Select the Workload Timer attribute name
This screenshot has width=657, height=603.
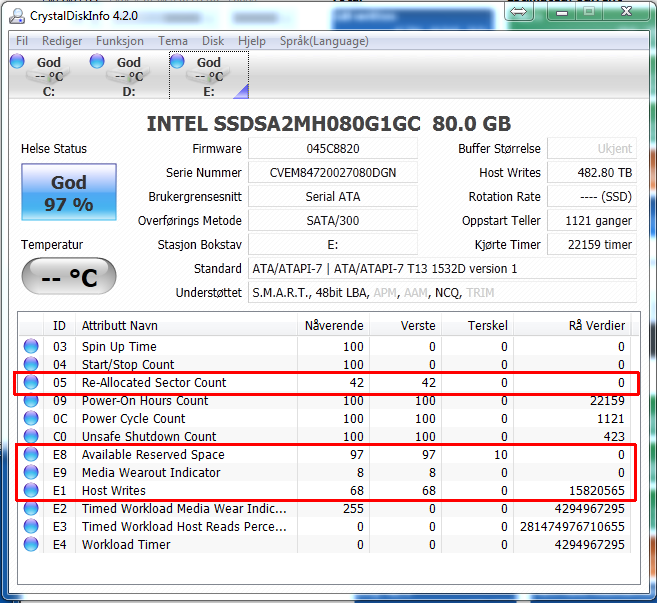point(126,545)
